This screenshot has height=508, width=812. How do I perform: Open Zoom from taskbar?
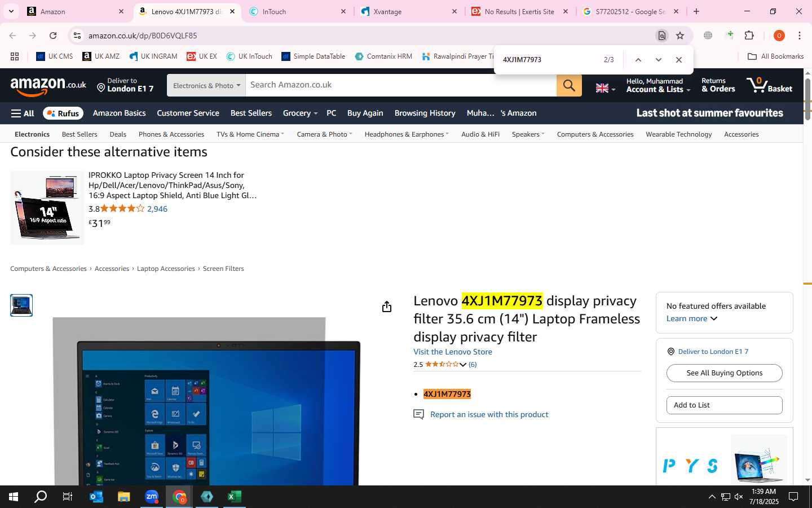[152, 497]
